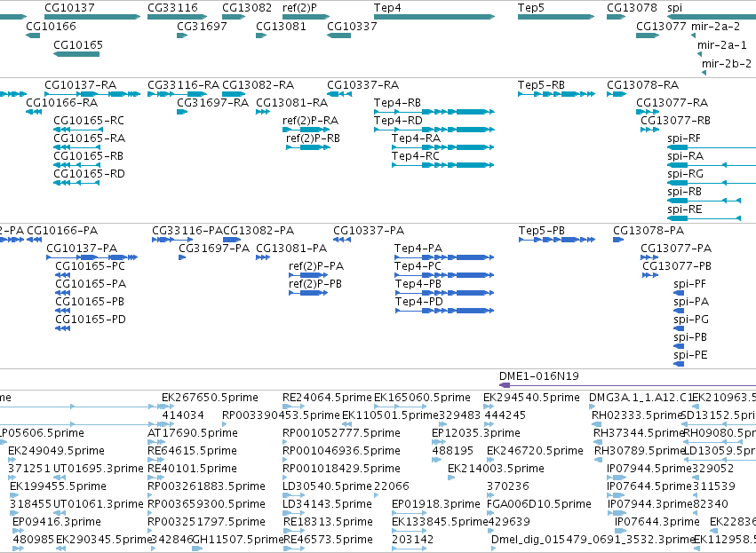Select the FGA006D10.5prime EST label
This screenshot has width=756, height=553.
coord(539,504)
